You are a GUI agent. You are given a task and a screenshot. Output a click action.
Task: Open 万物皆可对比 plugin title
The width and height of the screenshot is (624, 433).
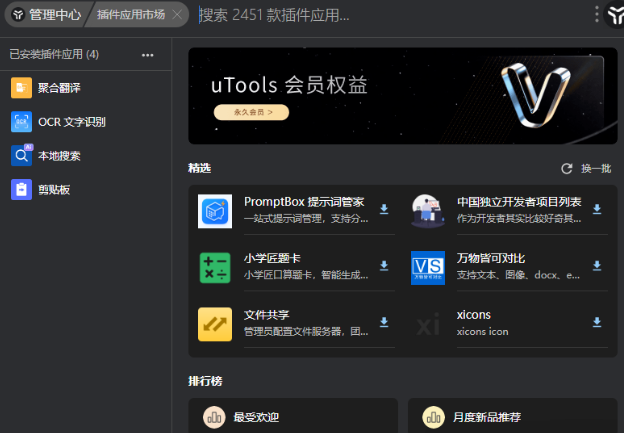click(491, 258)
